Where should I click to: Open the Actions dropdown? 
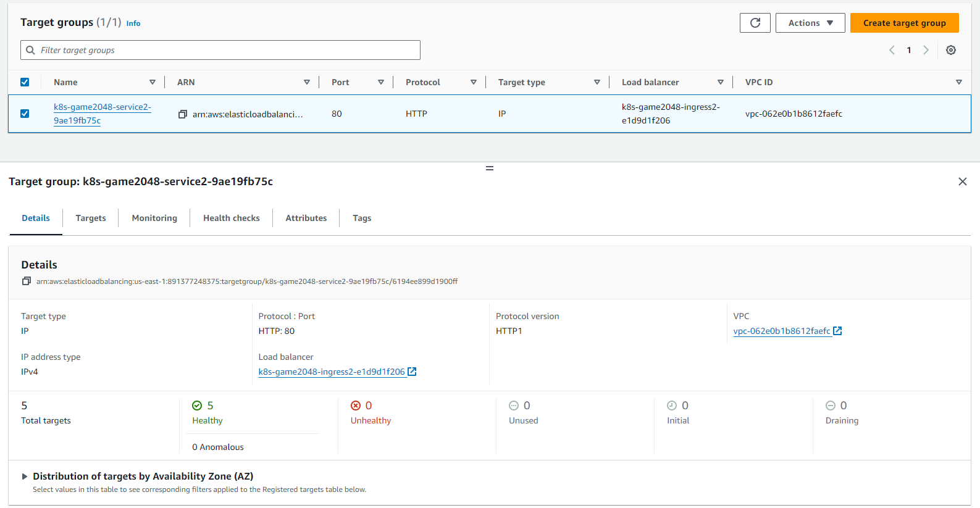tap(810, 23)
